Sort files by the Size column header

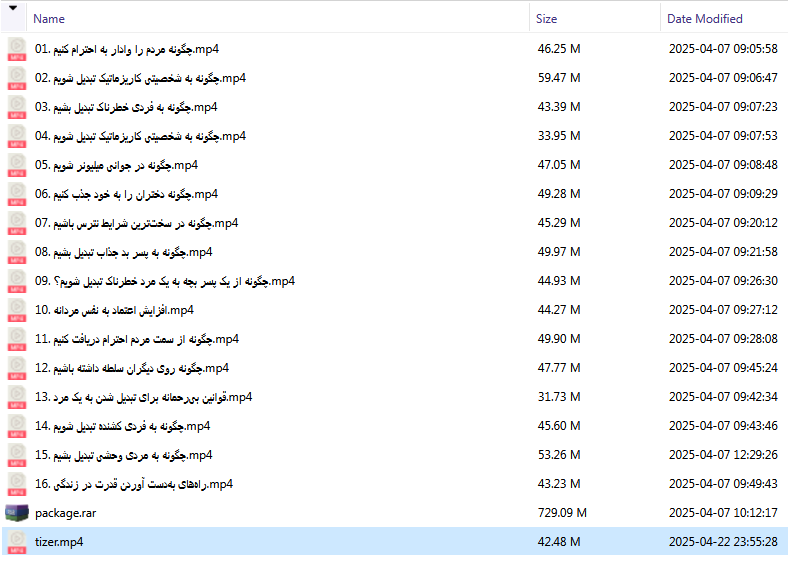546,19
